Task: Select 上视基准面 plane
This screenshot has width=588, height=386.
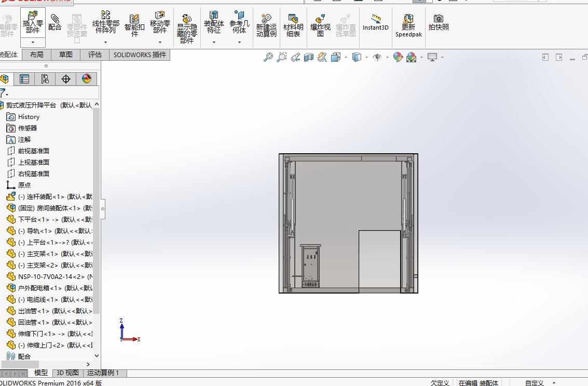Action: pyautogui.click(x=28, y=162)
